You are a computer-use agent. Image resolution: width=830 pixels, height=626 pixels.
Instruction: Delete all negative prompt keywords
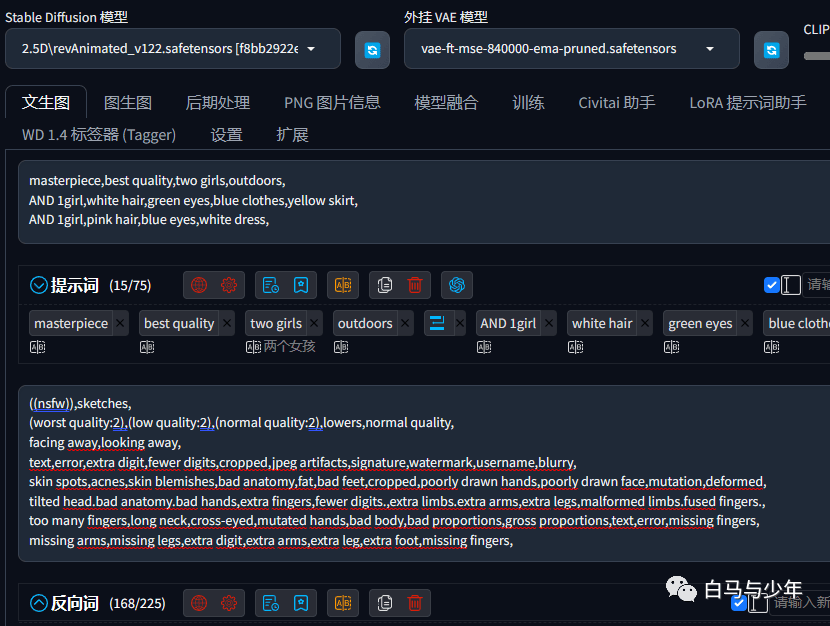(415, 603)
